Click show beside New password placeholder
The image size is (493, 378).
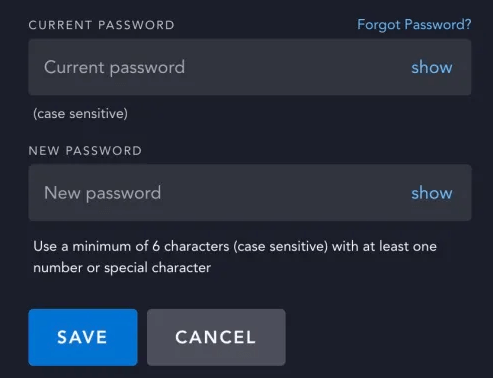point(432,193)
